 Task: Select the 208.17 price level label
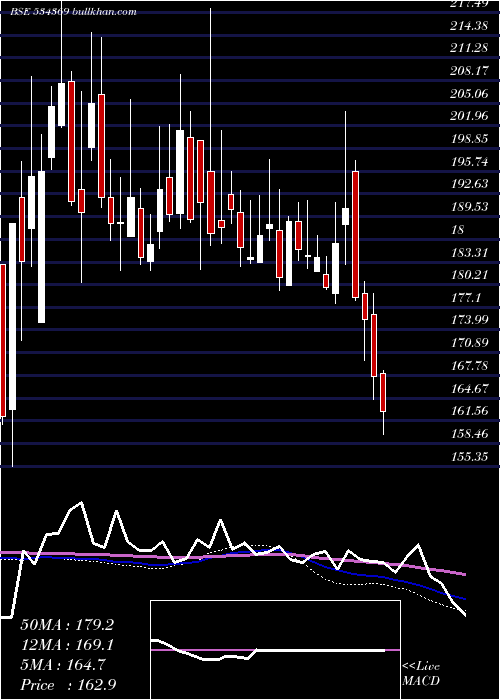469,71
